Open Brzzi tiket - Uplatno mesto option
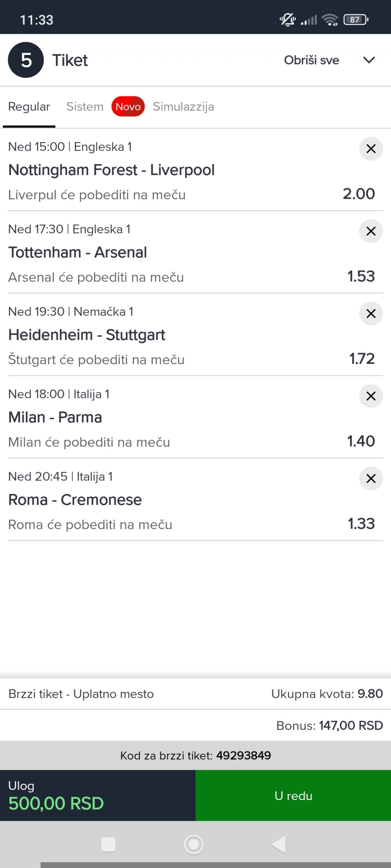Viewport: 391px width, 868px height. [81, 694]
